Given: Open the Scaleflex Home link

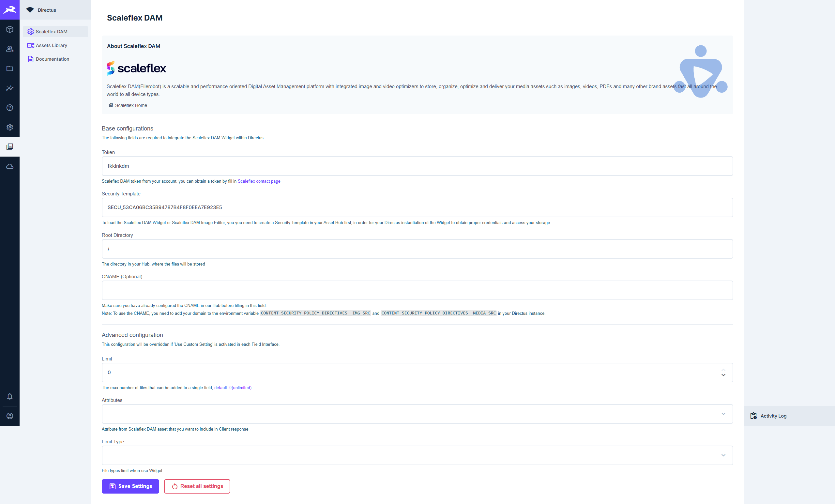Looking at the screenshot, I should point(130,105).
